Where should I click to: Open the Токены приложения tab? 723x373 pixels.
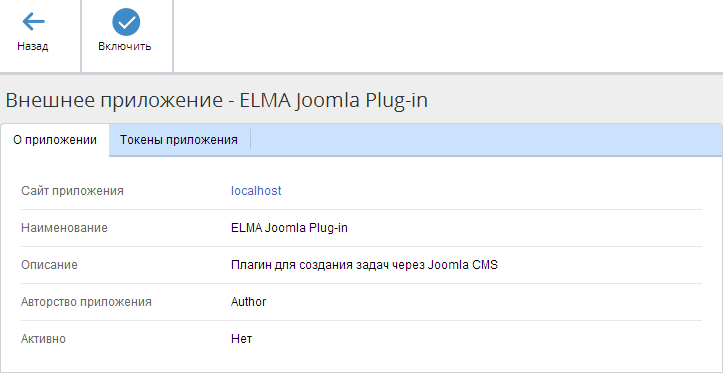click(179, 140)
